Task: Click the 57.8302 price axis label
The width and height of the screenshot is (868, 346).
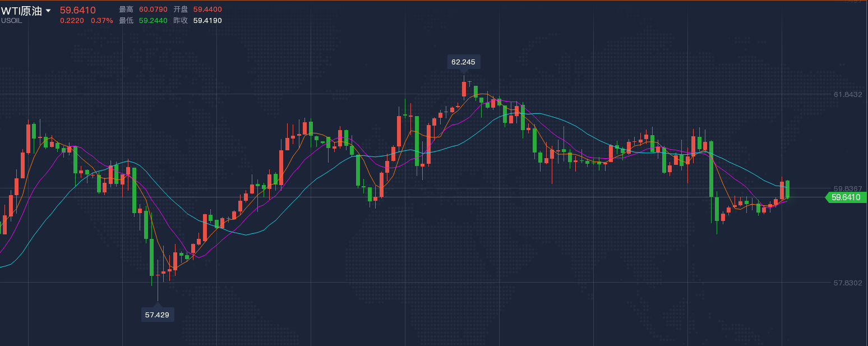Action: (x=848, y=283)
